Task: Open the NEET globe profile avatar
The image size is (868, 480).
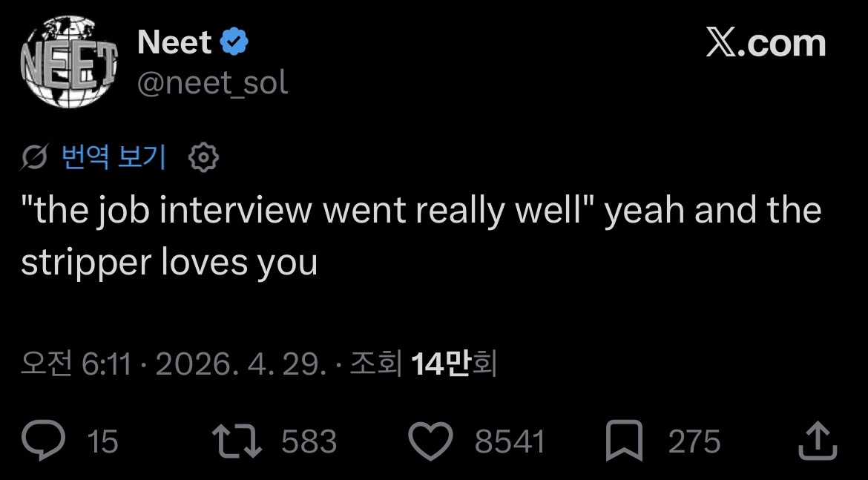Action: (x=68, y=67)
